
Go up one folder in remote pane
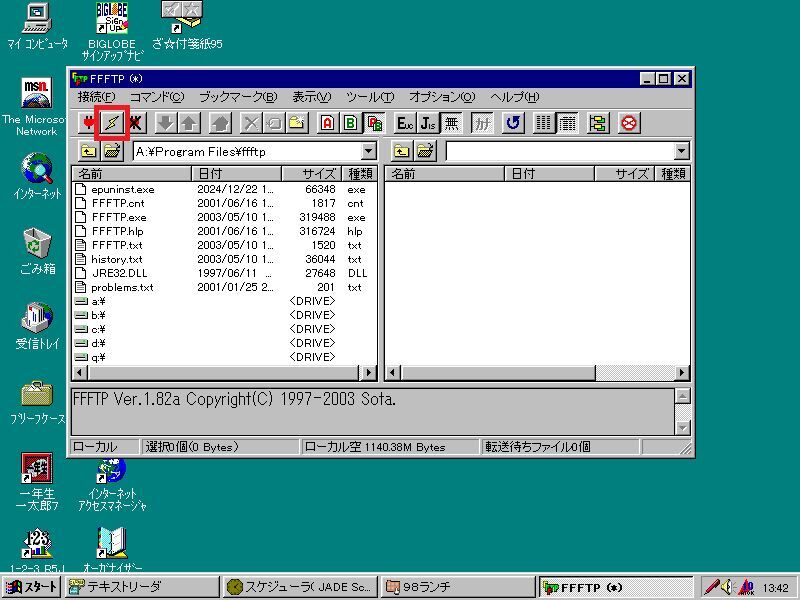(x=402, y=151)
